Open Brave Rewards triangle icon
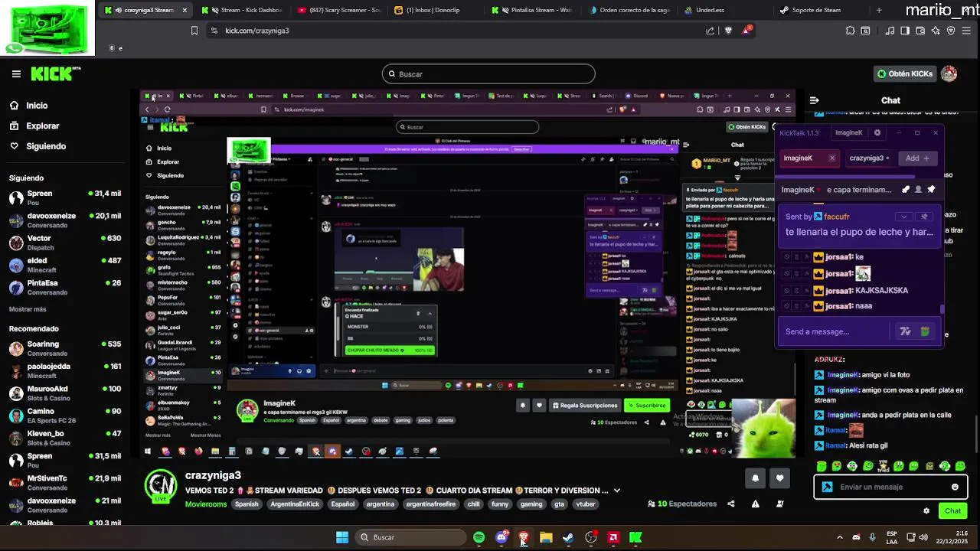The image size is (980, 551). [x=746, y=31]
